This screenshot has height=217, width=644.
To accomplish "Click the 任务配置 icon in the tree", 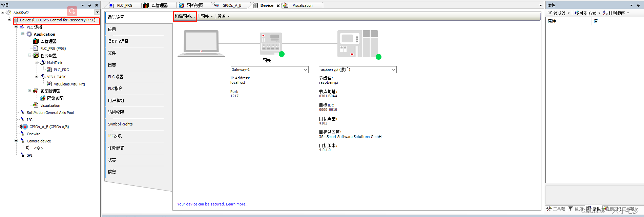I will pyautogui.click(x=36, y=56).
